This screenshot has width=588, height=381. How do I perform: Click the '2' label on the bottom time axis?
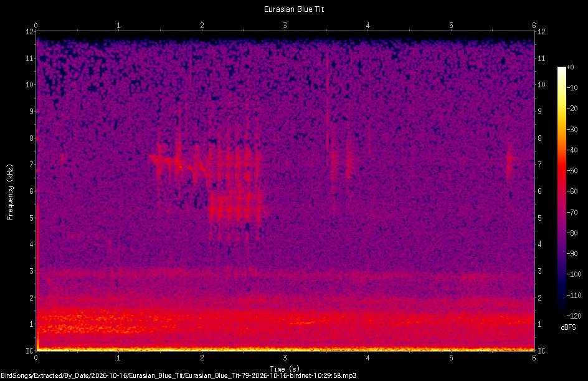point(202,358)
